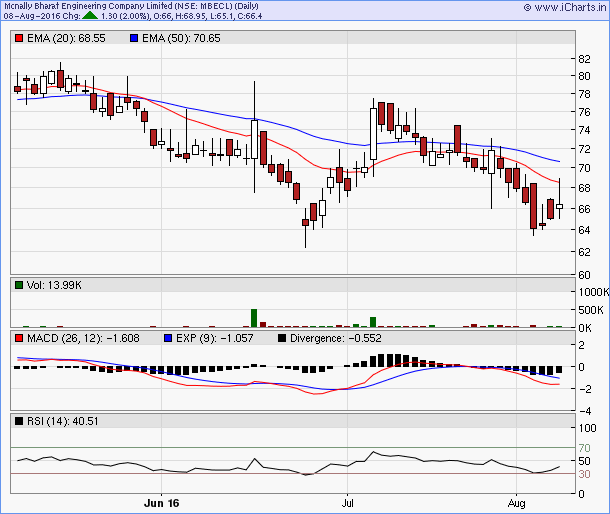Click the green Vol legend swatch
Screen dimensions: 610x514
coord(19,285)
